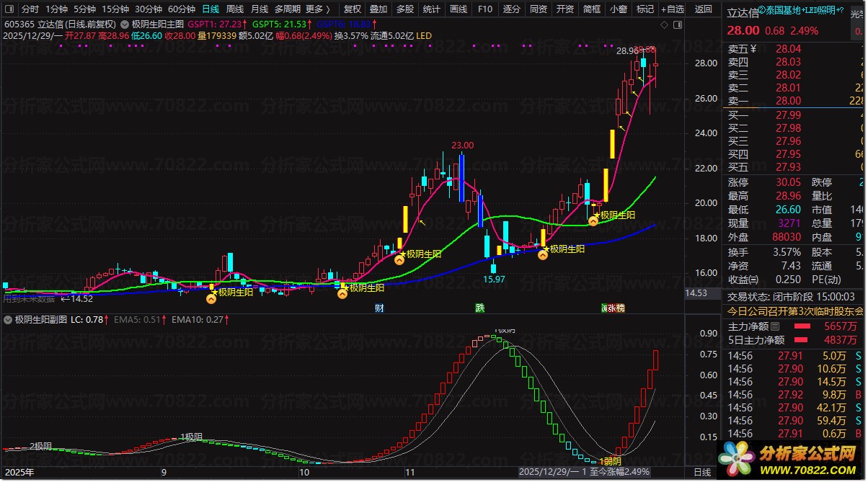The width and height of the screenshot is (868, 482).
Task: Switch to 分时 intraday chart
Action: coord(30,9)
